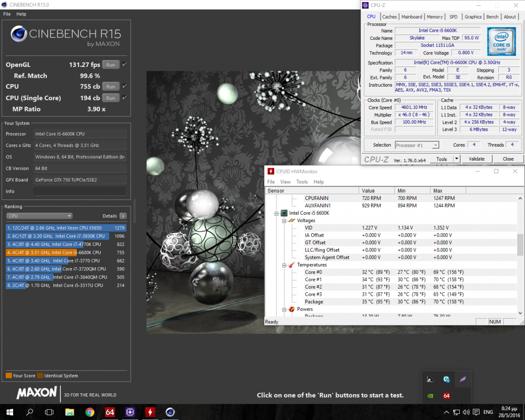This screenshot has height=420, width=525.
Task: Launch Google Chrome from the taskbar
Action: click(x=90, y=412)
